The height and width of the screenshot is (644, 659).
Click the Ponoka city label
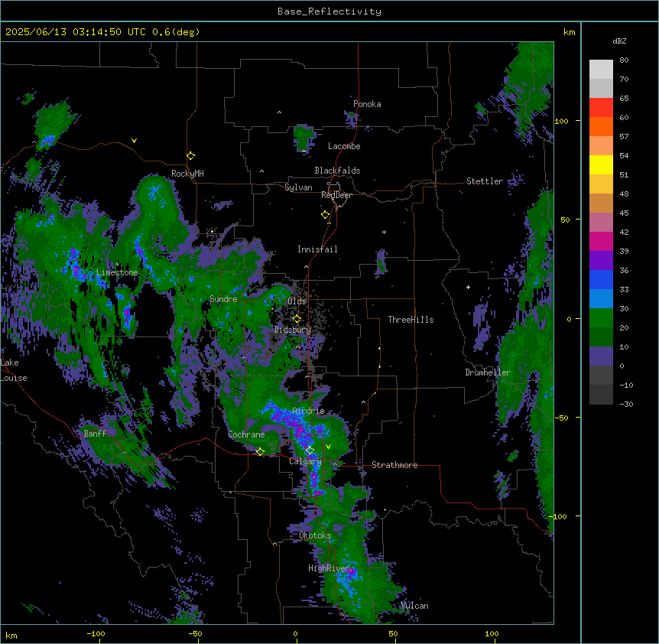click(x=367, y=104)
